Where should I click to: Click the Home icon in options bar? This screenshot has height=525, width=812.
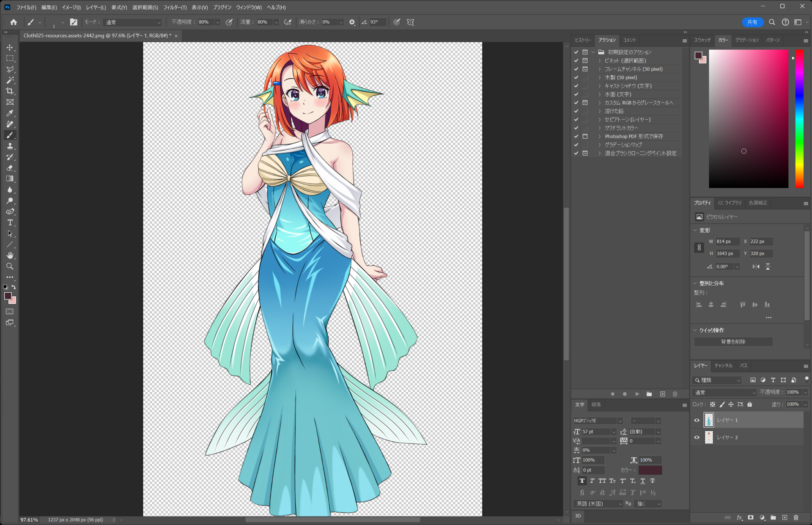point(14,22)
